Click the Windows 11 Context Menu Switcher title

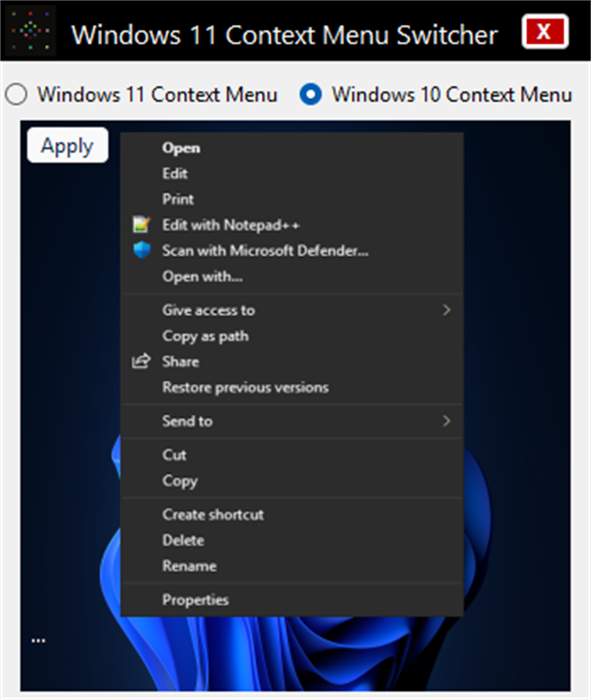(284, 35)
